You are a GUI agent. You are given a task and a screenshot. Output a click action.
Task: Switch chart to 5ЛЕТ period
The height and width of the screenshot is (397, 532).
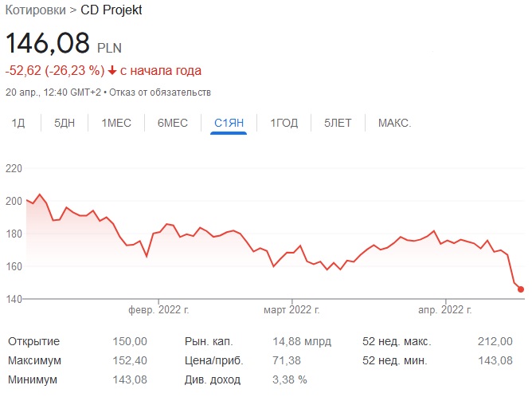pos(338,123)
